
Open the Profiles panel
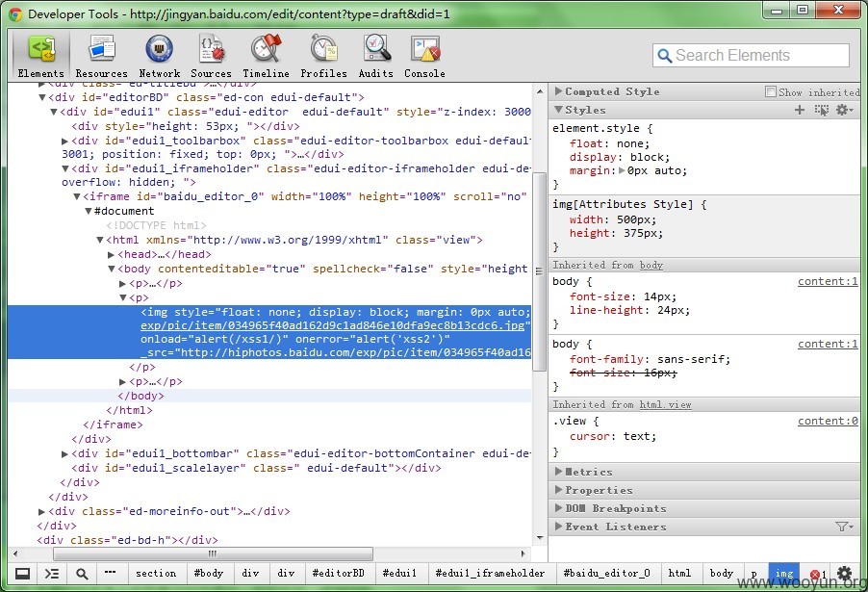324,57
